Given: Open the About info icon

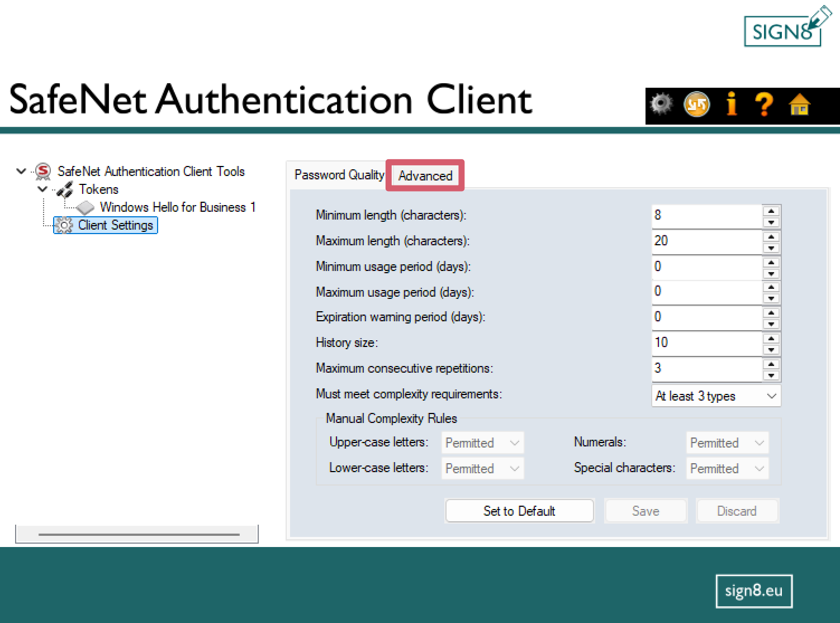Looking at the screenshot, I should click(732, 104).
